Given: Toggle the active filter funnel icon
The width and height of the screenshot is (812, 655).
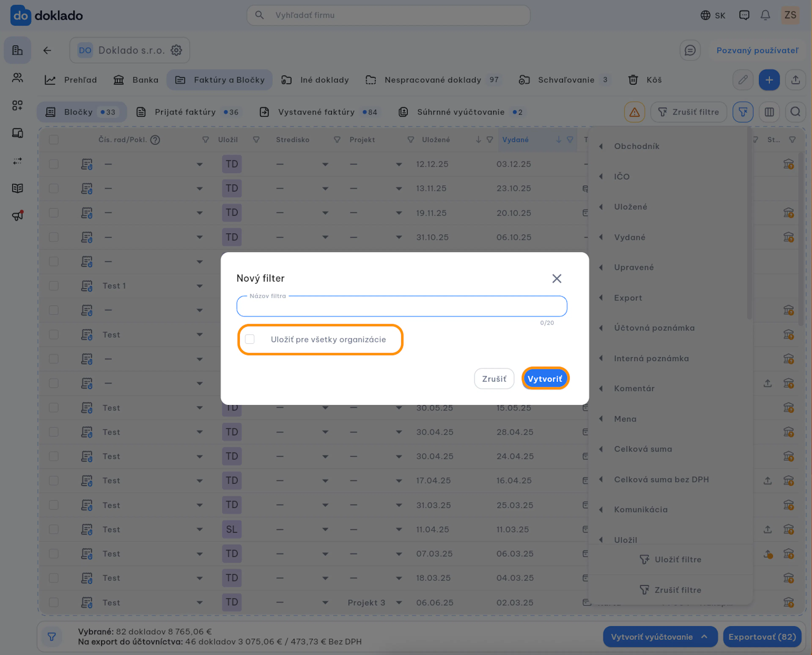Looking at the screenshot, I should coord(743,112).
